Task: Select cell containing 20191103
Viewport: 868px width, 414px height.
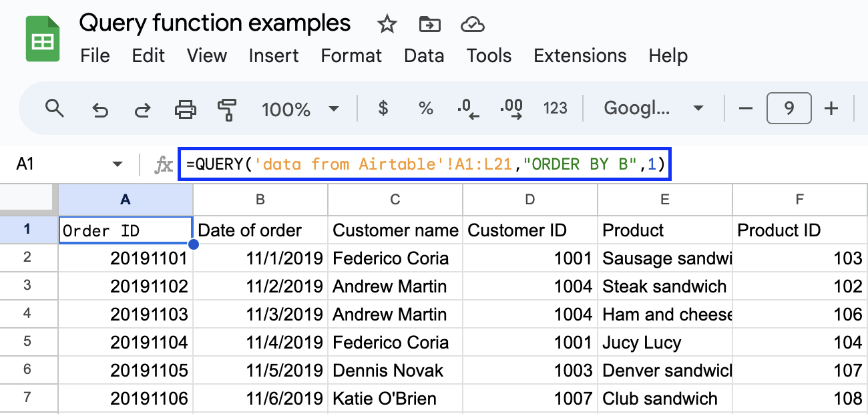Action: (x=126, y=314)
